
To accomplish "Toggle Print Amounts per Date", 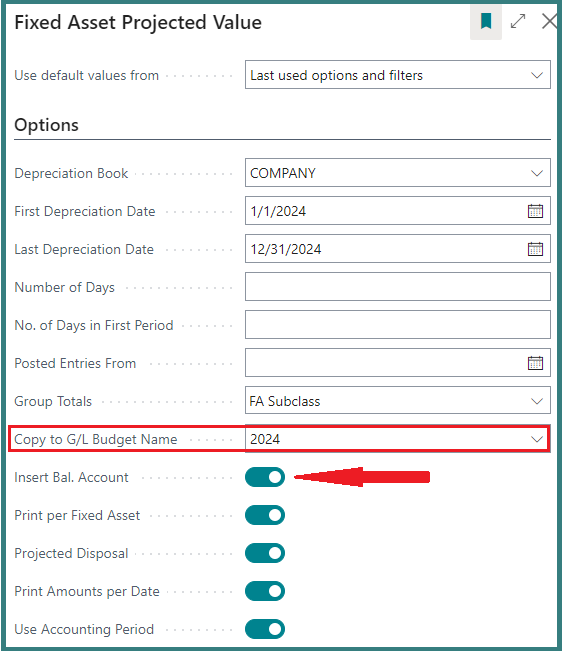I will (x=265, y=591).
